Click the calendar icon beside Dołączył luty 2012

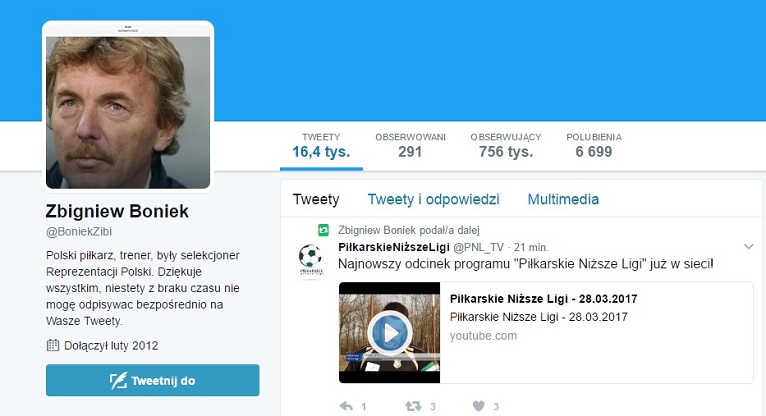53,345
